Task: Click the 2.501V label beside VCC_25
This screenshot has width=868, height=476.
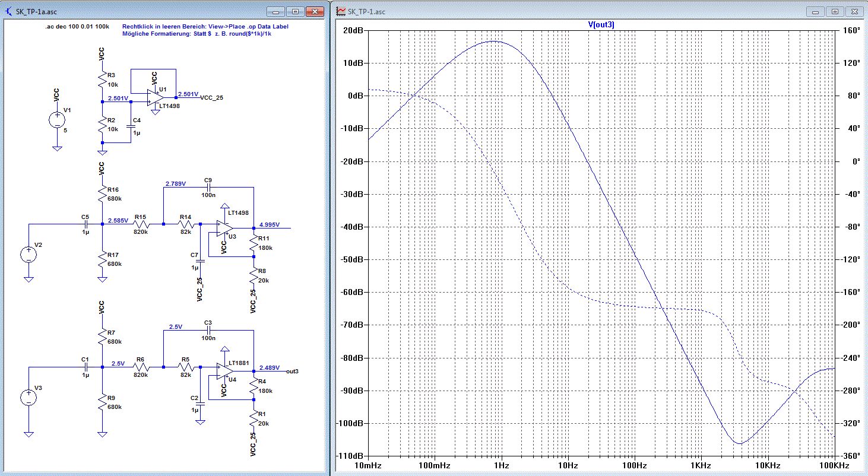Action: point(188,94)
